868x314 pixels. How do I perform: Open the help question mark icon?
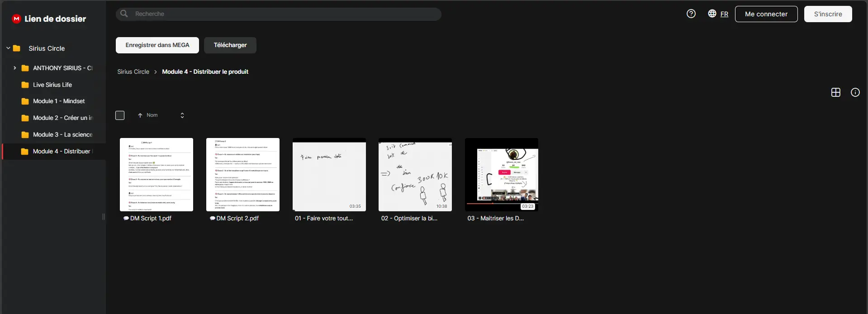point(691,14)
